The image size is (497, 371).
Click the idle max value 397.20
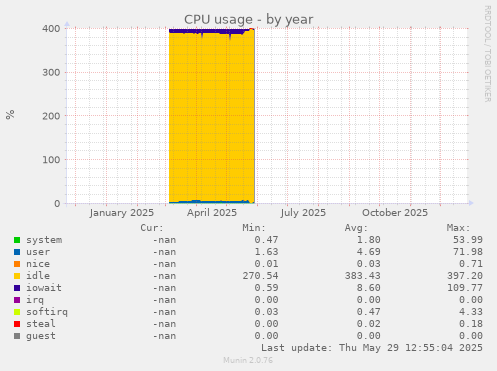[x=465, y=276]
